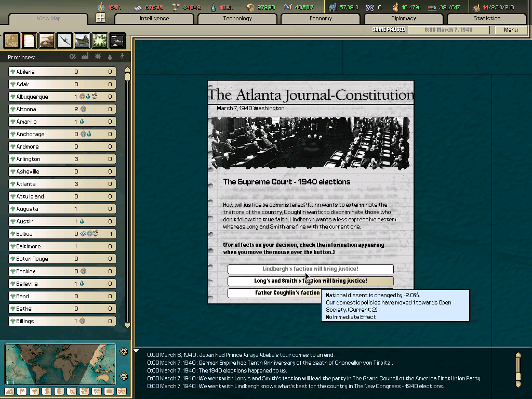Switch minimap to economic map mode
The image size is (532, 399).
coord(46,391)
